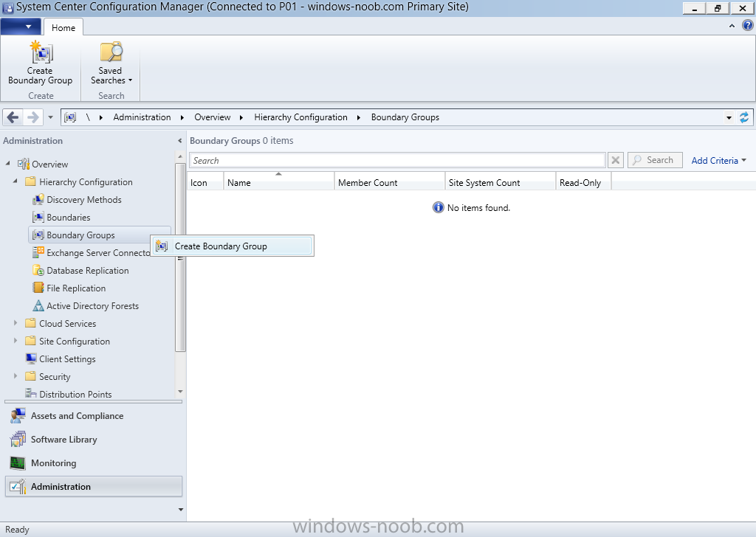Click the File Replication icon
Screen dimensions: 756x537
tap(38, 288)
